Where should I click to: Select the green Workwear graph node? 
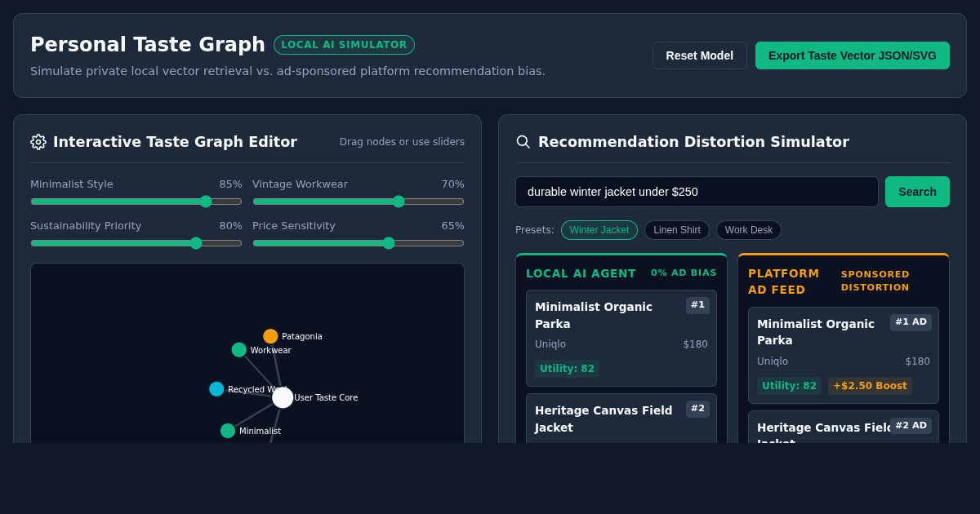pos(239,350)
